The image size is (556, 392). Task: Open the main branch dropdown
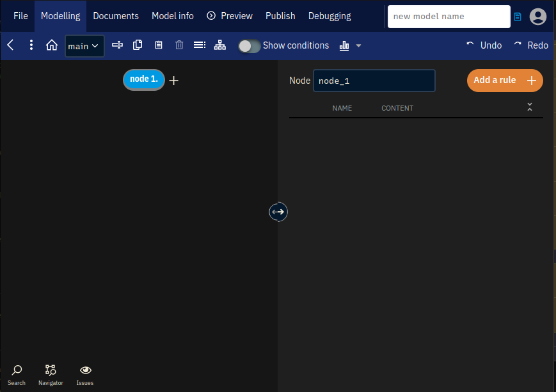pos(84,46)
